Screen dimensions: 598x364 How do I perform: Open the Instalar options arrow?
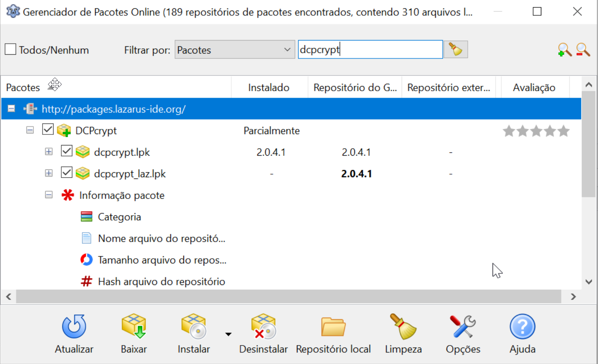click(x=228, y=334)
